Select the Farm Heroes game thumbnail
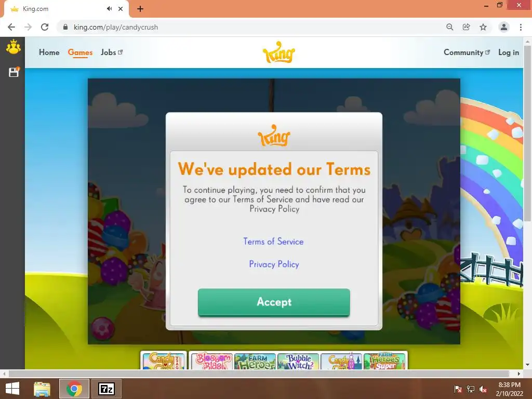 pyautogui.click(x=255, y=361)
